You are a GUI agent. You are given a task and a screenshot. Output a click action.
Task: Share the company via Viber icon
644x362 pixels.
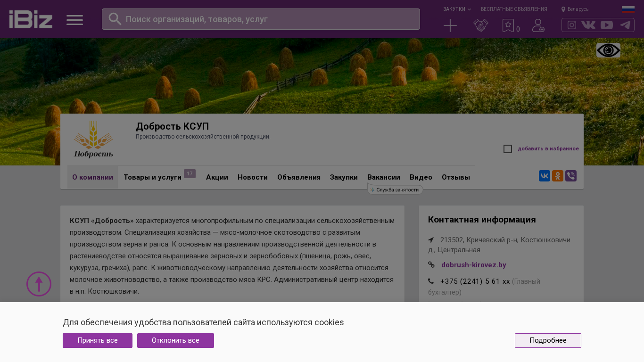571,176
